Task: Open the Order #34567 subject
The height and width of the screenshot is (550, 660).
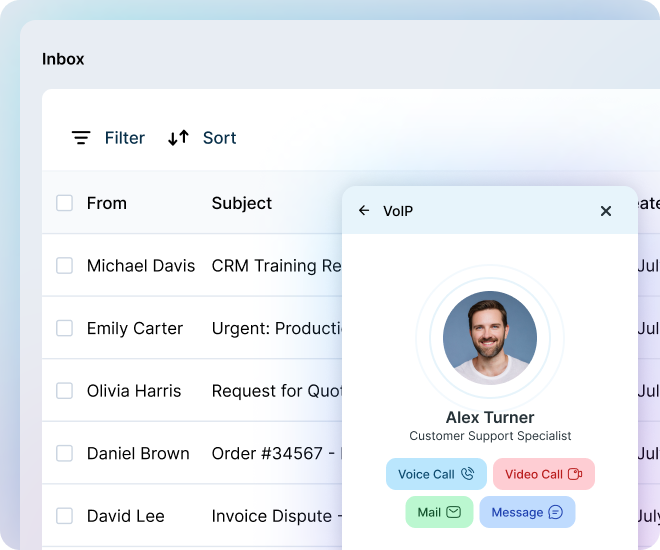Action: click(277, 454)
